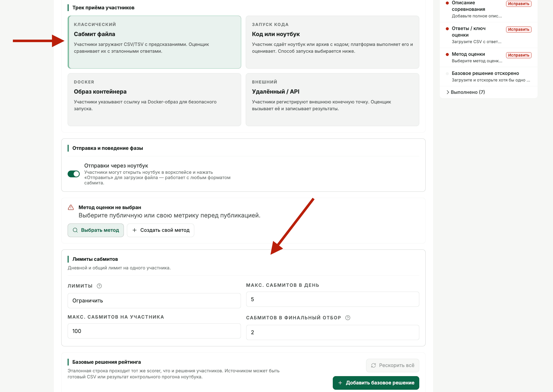
Task: Click Исправить next to Метод оценки
Action: click(519, 55)
